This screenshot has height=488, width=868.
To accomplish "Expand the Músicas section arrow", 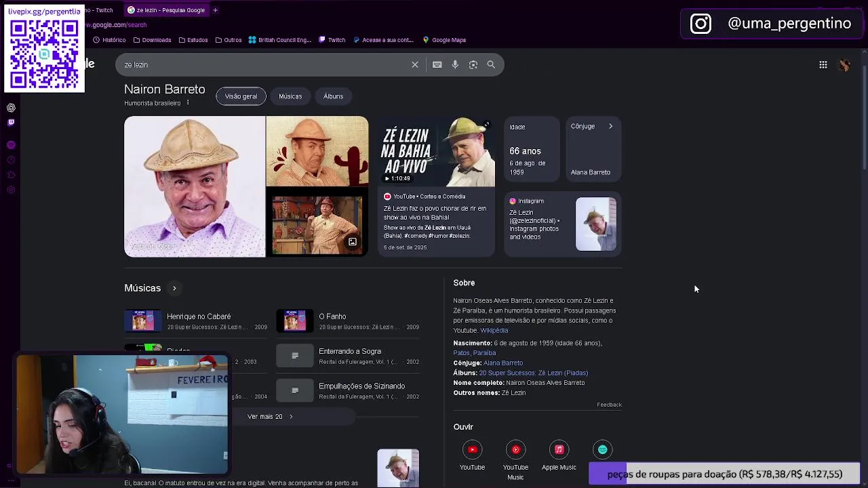I will [174, 289].
